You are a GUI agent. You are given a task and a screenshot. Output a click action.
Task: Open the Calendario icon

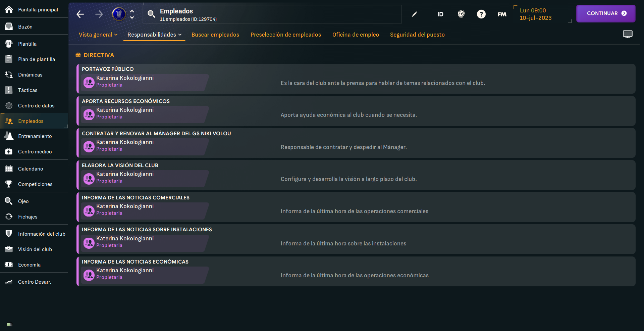click(9, 169)
